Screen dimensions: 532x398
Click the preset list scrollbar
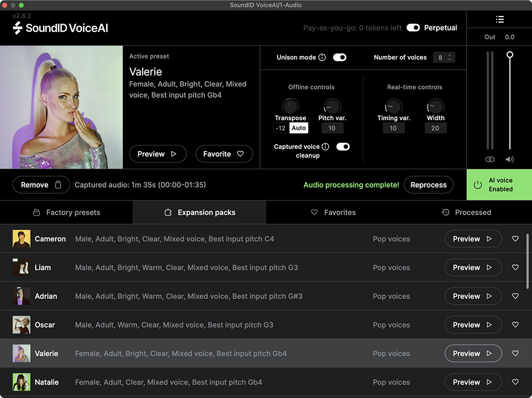[x=527, y=261]
